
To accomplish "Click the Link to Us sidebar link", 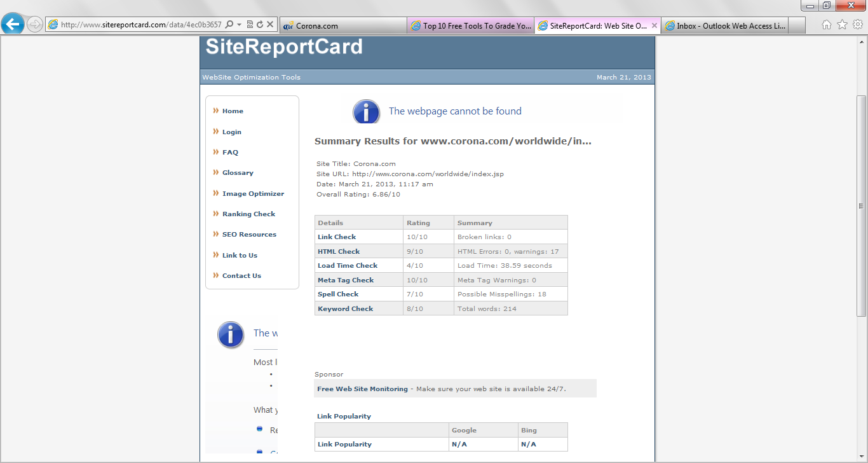I will pos(240,255).
